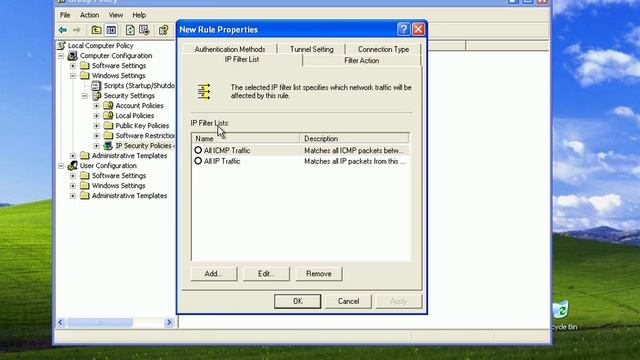Click the IP filter list icon in dialog

(204, 91)
